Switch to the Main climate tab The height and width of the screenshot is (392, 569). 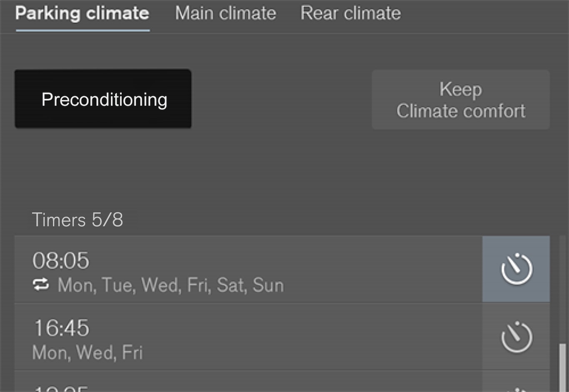click(225, 13)
